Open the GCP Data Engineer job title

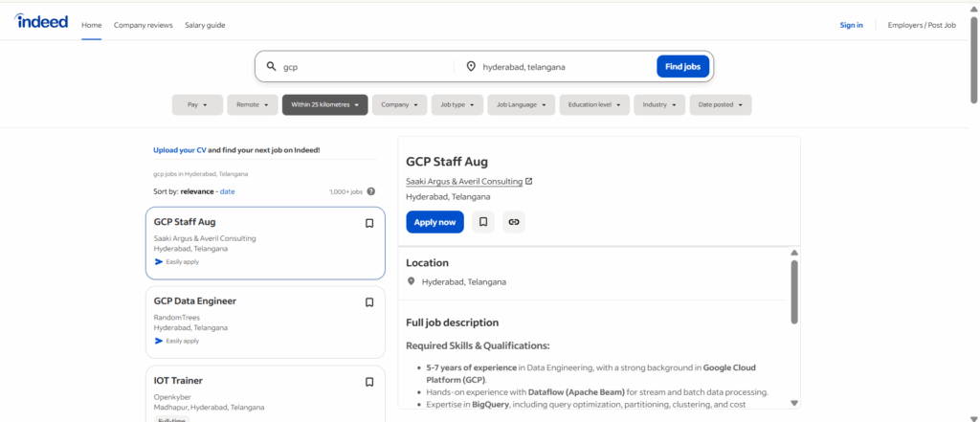pos(195,300)
